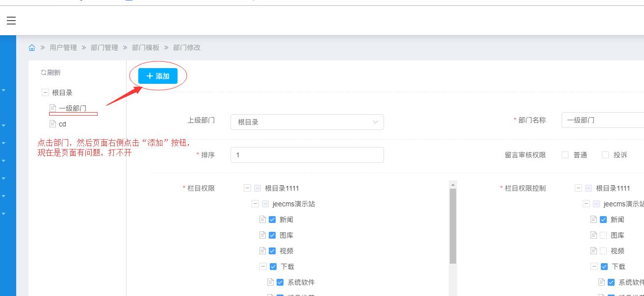The image size is (644, 296).
Task: Uncheck 下载 in the 栏目权限控制 tree
Action: (x=604, y=267)
